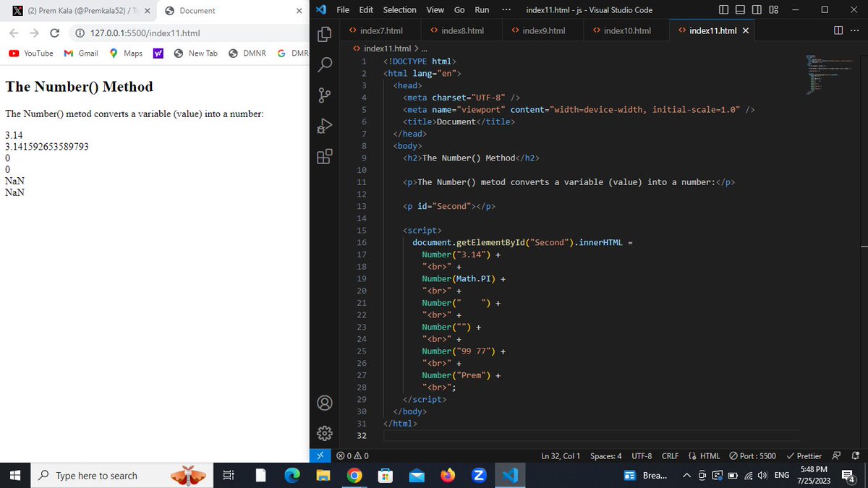
Task: Toggle secondary side bar layout button
Action: coord(757,10)
